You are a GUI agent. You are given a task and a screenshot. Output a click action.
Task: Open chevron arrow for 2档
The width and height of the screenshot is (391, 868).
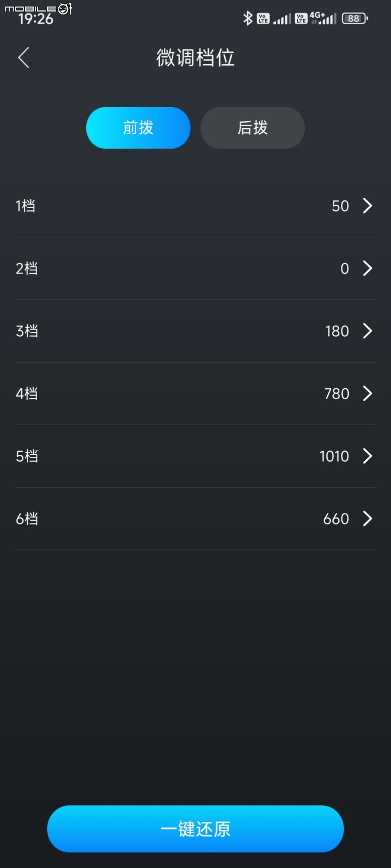click(x=367, y=268)
